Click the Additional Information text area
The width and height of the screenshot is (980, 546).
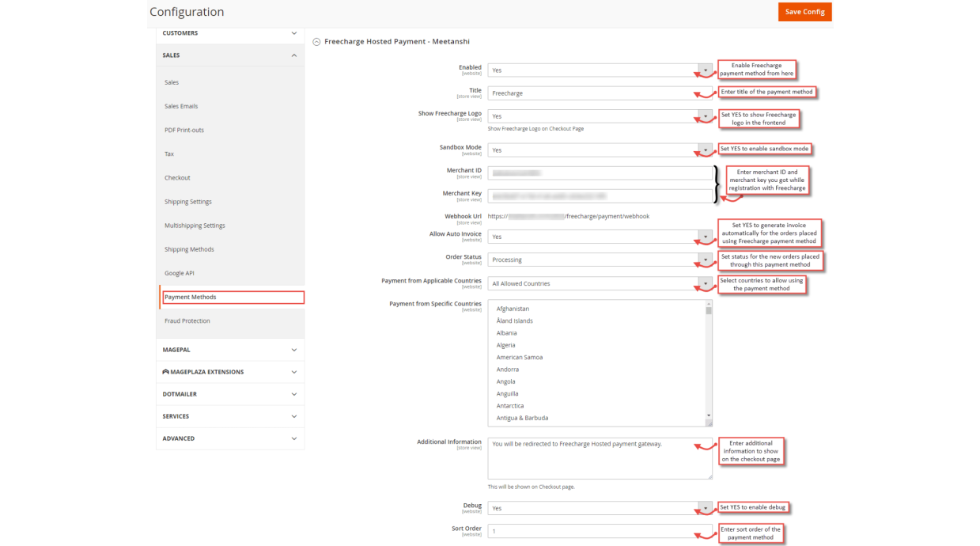click(x=600, y=458)
